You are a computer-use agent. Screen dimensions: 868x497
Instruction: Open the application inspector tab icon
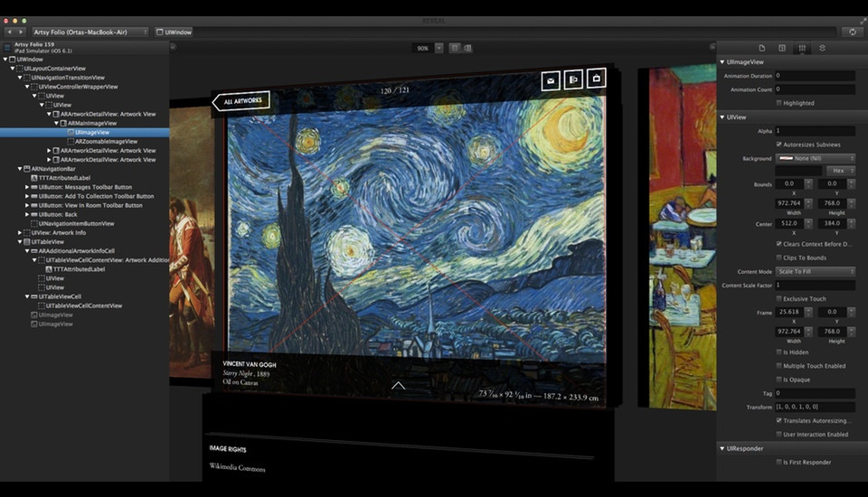[761, 48]
